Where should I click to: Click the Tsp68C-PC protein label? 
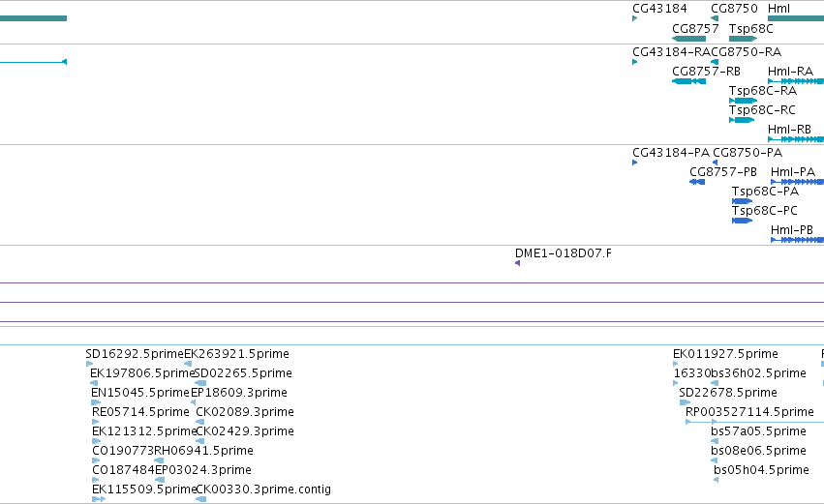[765, 211]
